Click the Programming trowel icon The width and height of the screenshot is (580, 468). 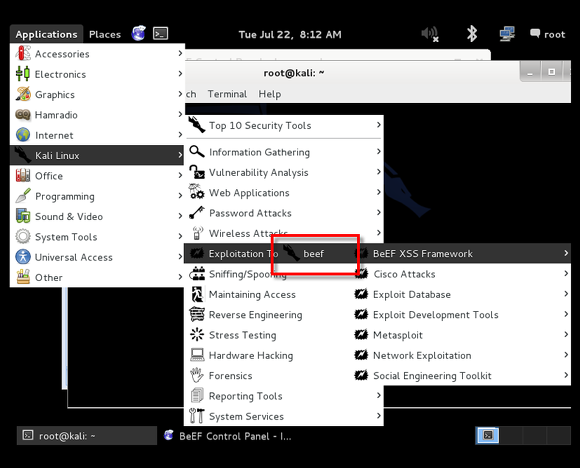[x=23, y=196]
